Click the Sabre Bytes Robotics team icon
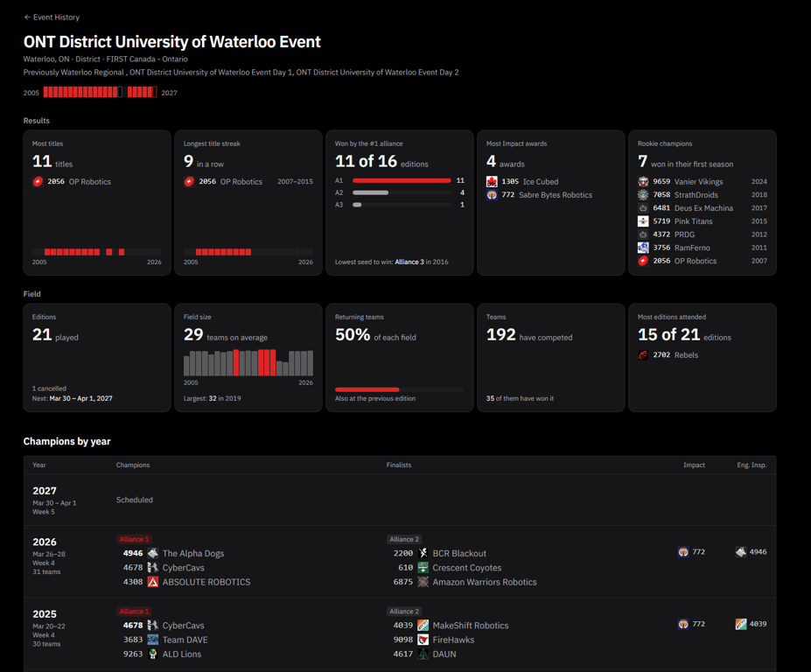Image resolution: width=811 pixels, height=672 pixels. point(492,195)
